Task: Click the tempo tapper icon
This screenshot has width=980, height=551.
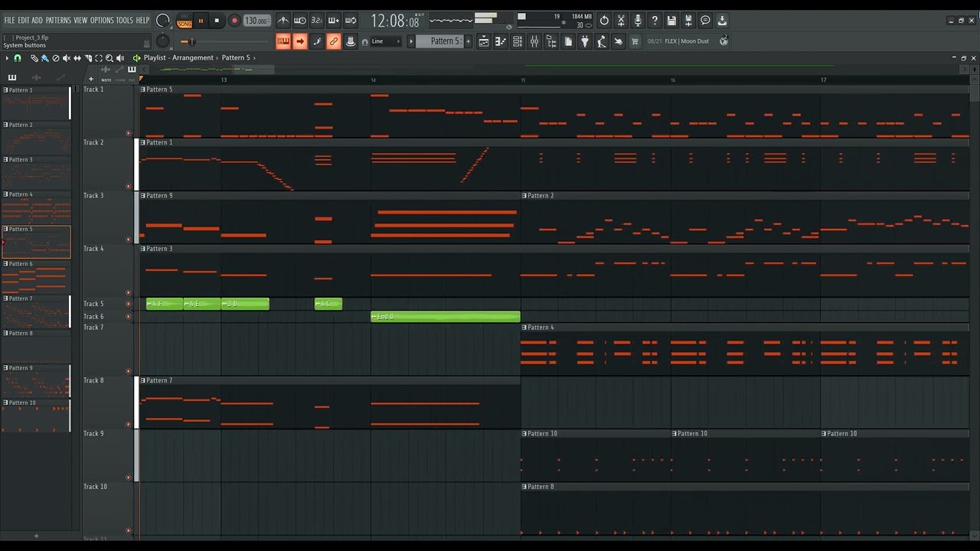Action: point(602,41)
